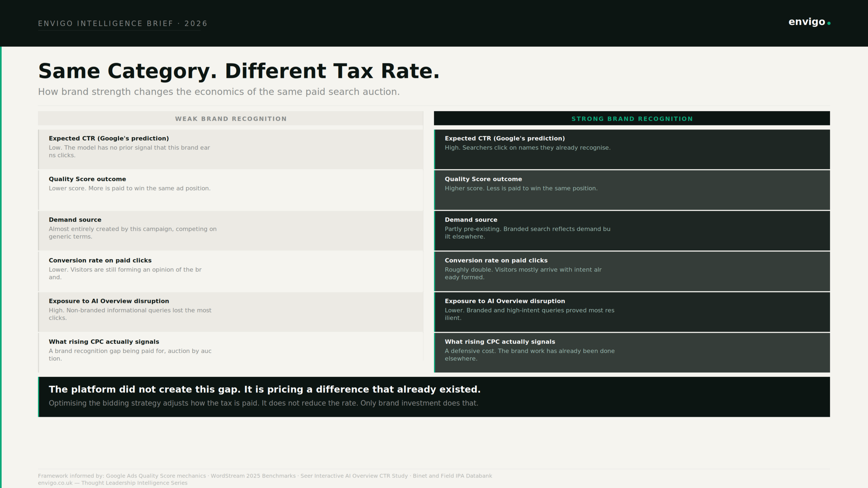Click the green dot beside envigo
This screenshot has width=868, height=488.
[x=829, y=23]
